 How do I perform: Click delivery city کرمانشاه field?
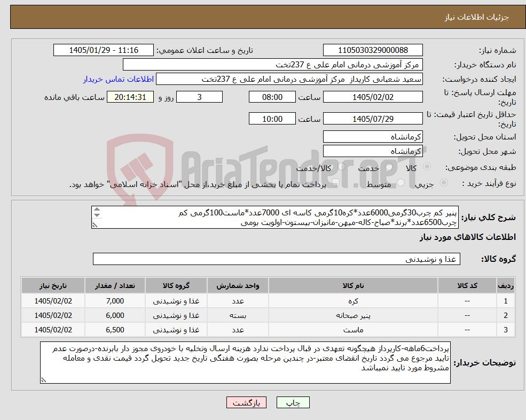(x=373, y=151)
